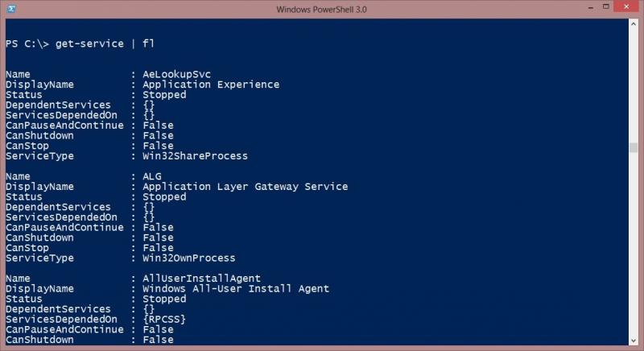Click the Application Experience display name

[x=211, y=85]
